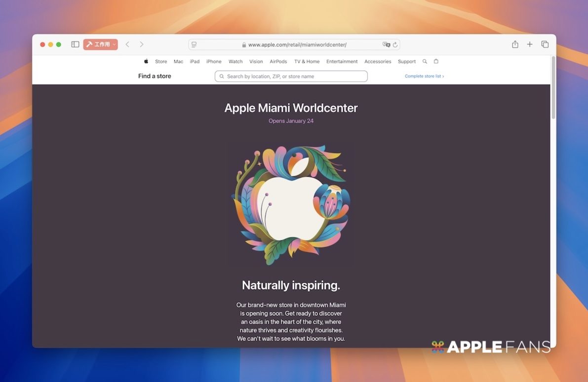Viewport: 588px width, 382px height.
Task: Go back to the previous page
Action: 127,44
